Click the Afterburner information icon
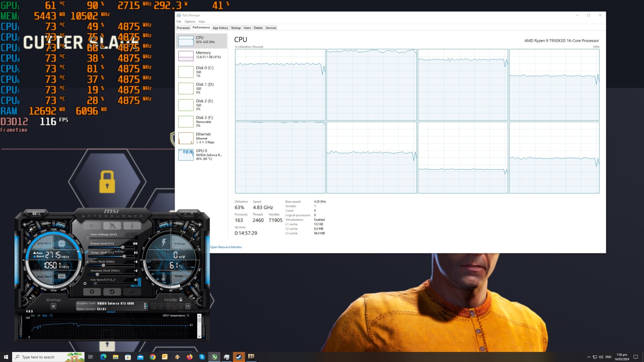Viewport: 644px width, 362px height. pyautogui.click(x=132, y=226)
